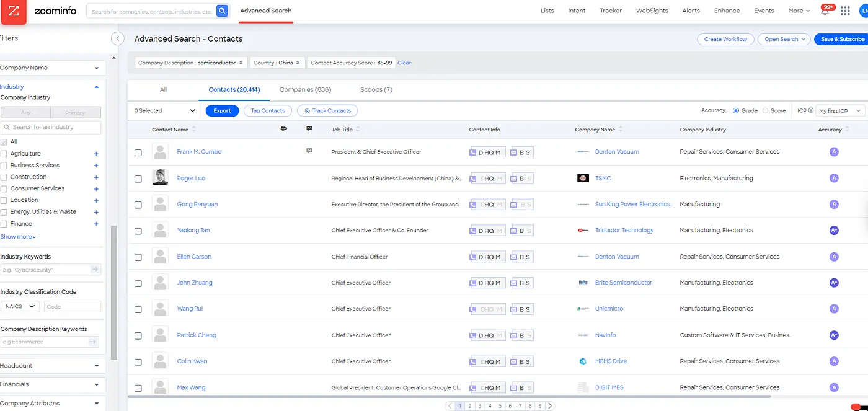Sort by the Accuracy column arrows
This screenshot has width=868, height=411.
point(848,130)
